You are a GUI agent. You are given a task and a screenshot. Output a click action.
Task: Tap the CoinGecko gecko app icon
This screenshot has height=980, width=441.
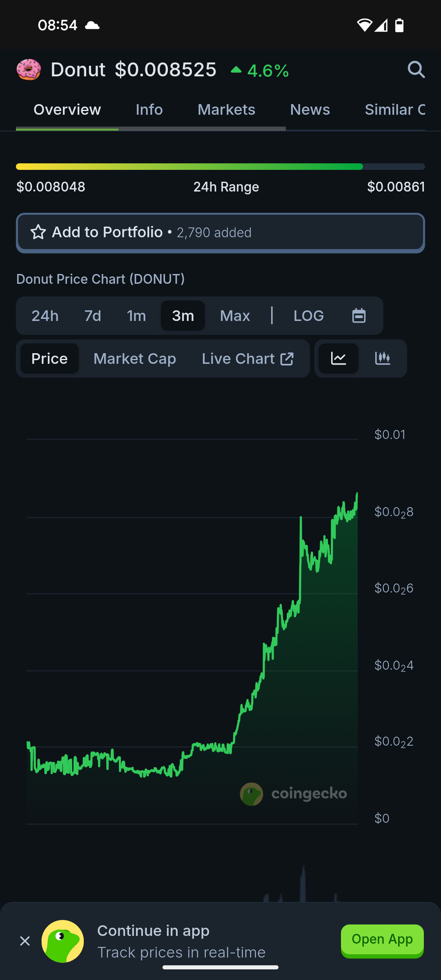pos(63,941)
